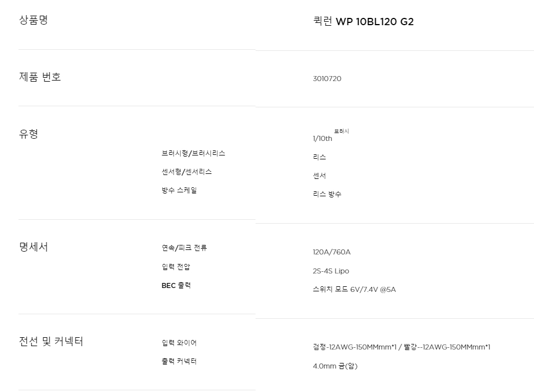Click the 제품 번호 label
The width and height of the screenshot is (534, 392).
40,77
